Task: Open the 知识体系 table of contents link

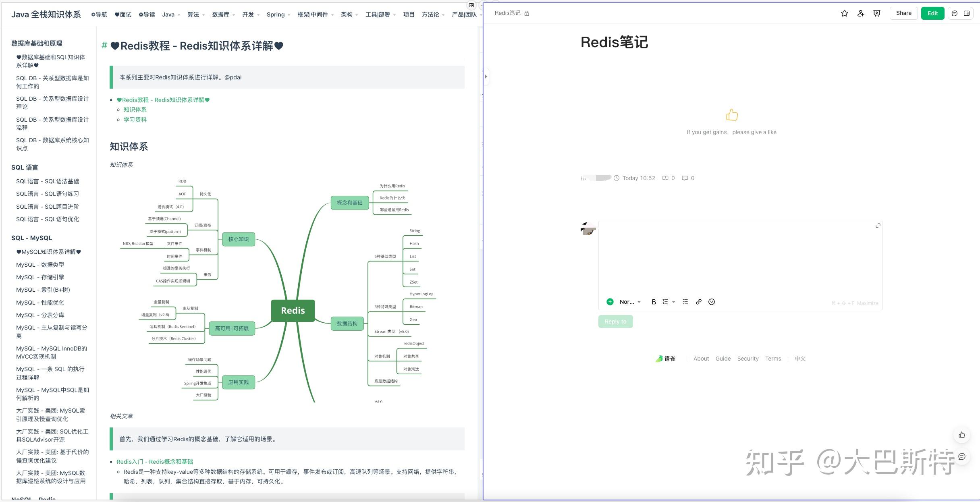Action: click(x=135, y=110)
